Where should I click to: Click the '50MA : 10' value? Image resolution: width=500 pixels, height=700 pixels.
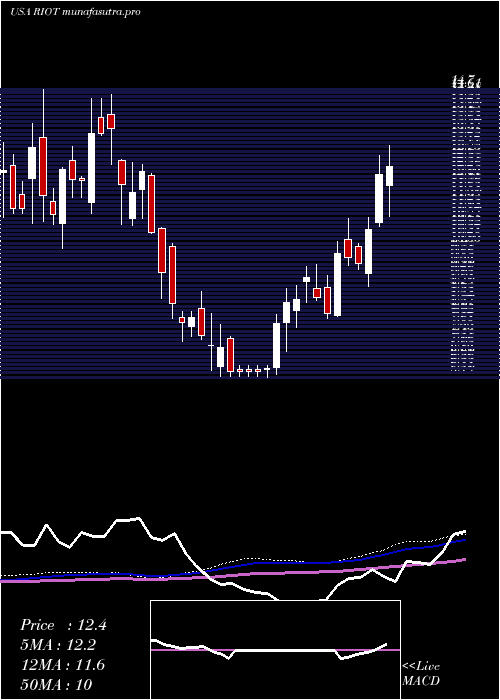[x=56, y=684]
